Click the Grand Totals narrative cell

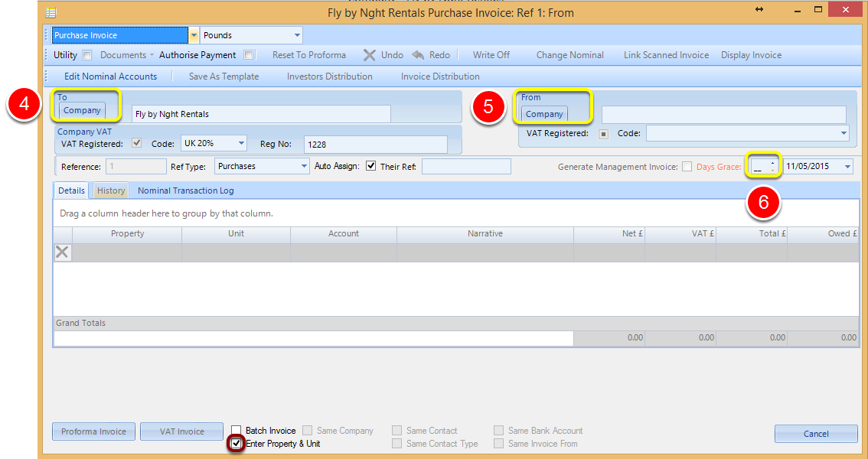pos(313,338)
